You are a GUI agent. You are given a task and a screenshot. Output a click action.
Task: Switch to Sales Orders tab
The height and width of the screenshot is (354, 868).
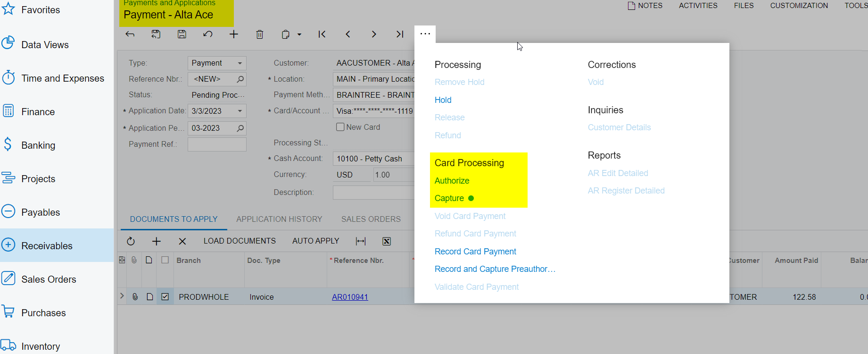pyautogui.click(x=371, y=219)
